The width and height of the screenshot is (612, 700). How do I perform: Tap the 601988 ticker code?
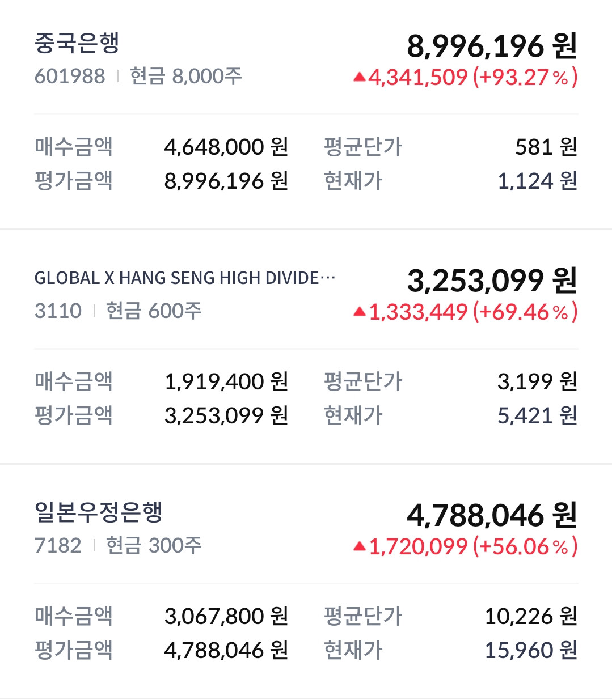pos(70,76)
